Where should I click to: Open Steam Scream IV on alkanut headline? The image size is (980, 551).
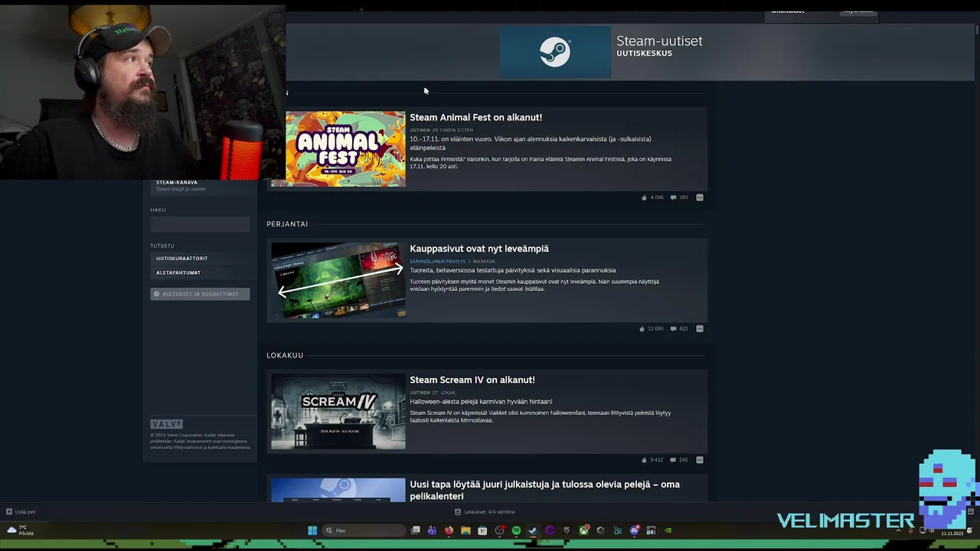[x=472, y=380]
